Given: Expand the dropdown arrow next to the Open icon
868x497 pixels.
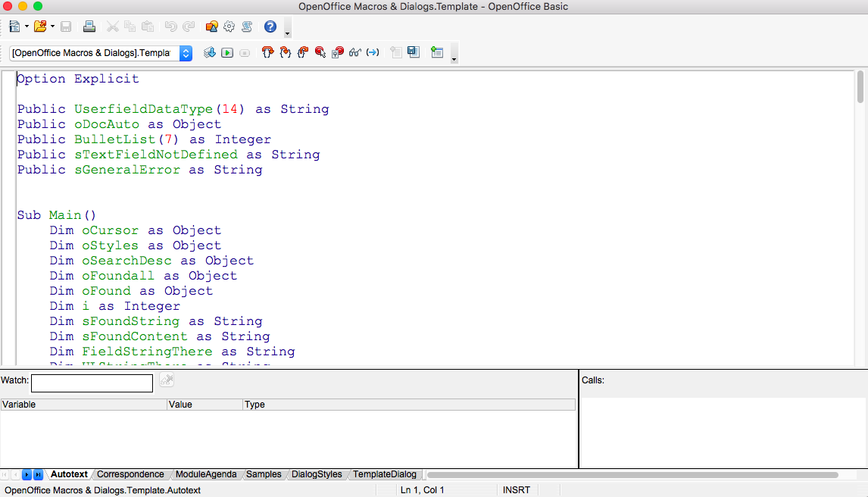Looking at the screenshot, I should coord(53,27).
